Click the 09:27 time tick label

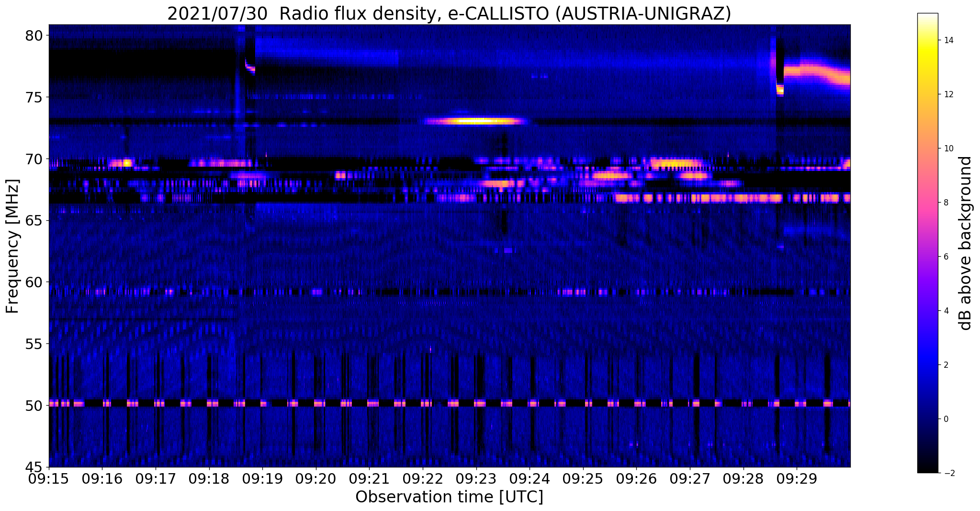click(690, 479)
